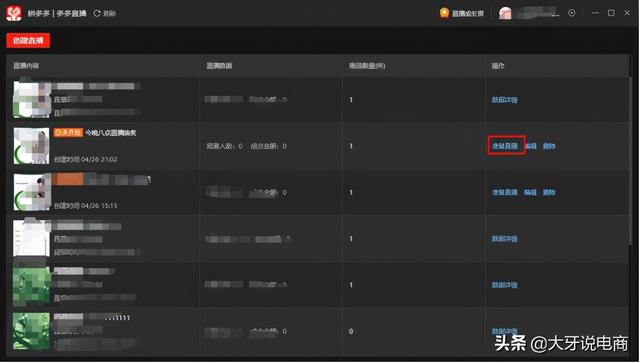The image size is (640, 363).
Task: Click the user avatar in title bar
Action: point(505,13)
